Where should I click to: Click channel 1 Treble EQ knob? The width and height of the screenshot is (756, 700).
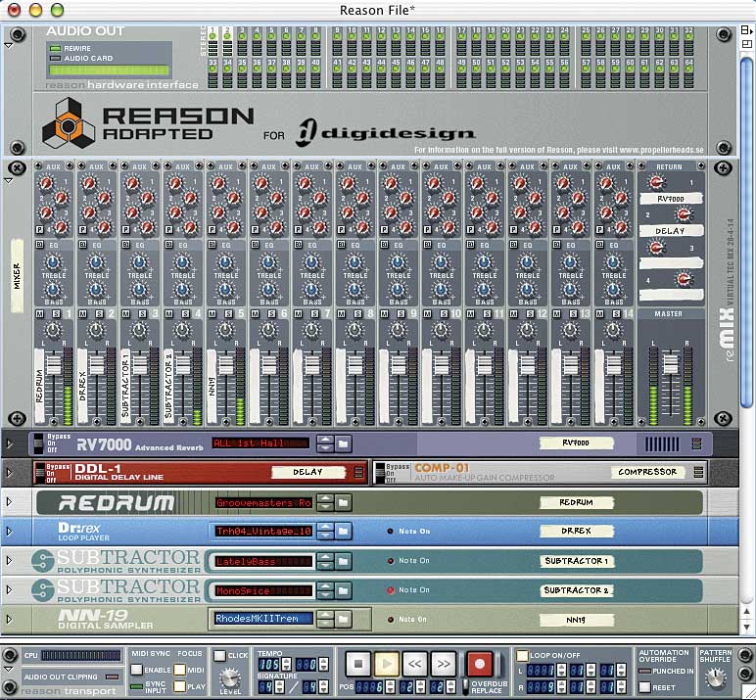(x=53, y=262)
